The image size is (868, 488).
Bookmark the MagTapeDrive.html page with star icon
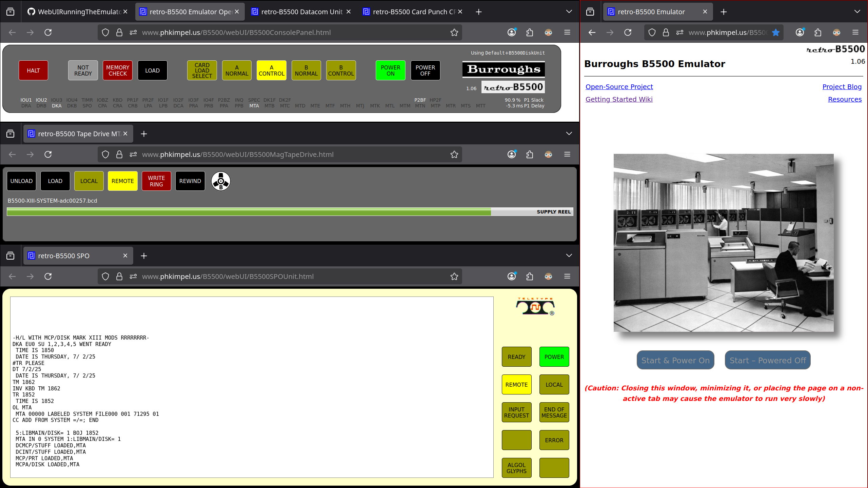pos(454,155)
